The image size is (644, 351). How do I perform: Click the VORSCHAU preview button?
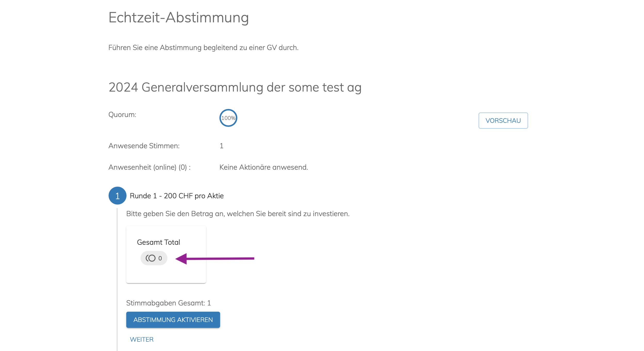click(x=503, y=121)
